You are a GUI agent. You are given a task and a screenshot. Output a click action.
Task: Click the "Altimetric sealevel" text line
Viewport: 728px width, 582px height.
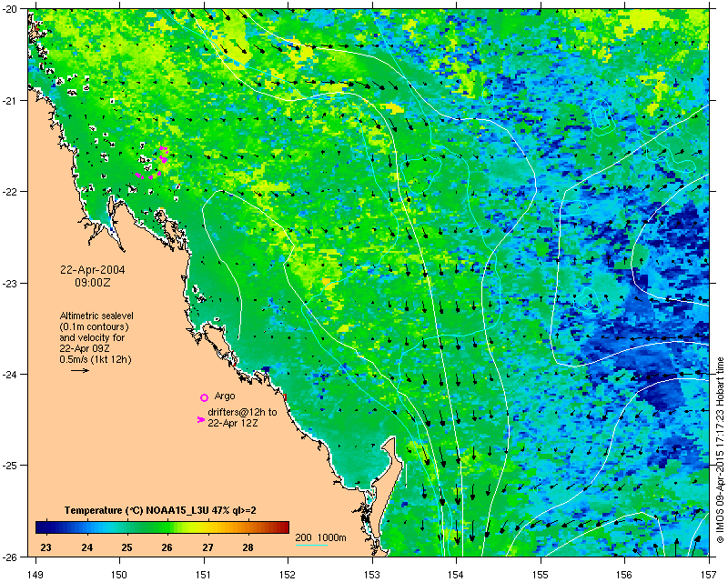(96, 316)
